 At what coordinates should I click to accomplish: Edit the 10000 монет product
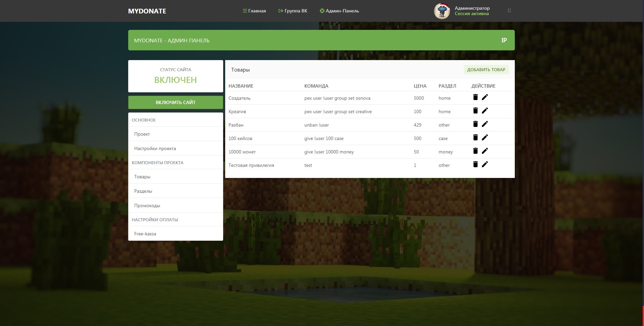click(485, 151)
